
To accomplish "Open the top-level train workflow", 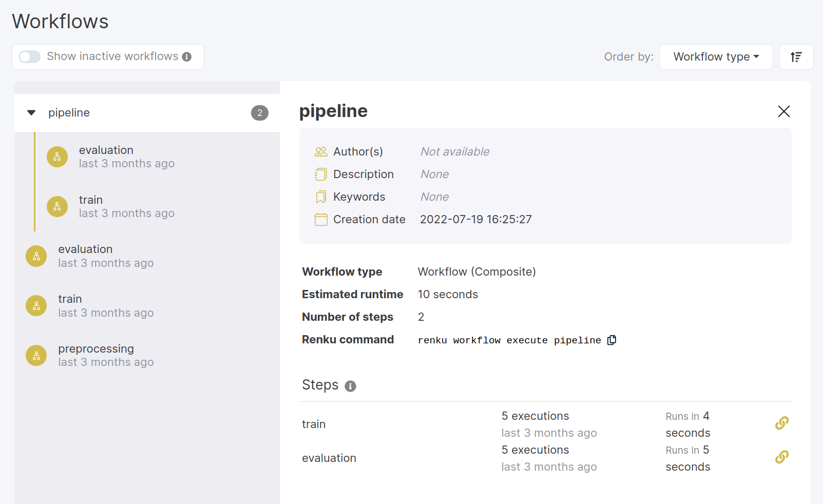I will pos(106,306).
